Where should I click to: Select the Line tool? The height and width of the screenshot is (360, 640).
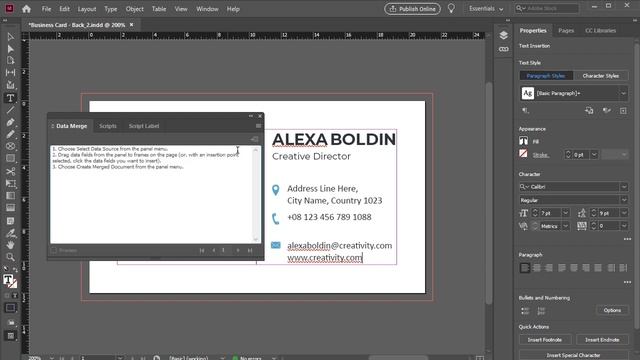11,110
